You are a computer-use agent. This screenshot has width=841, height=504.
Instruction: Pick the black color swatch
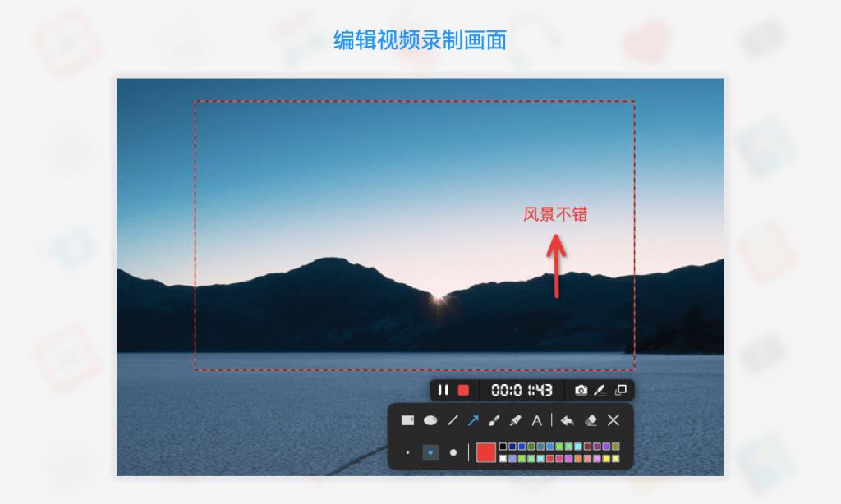tap(503, 446)
